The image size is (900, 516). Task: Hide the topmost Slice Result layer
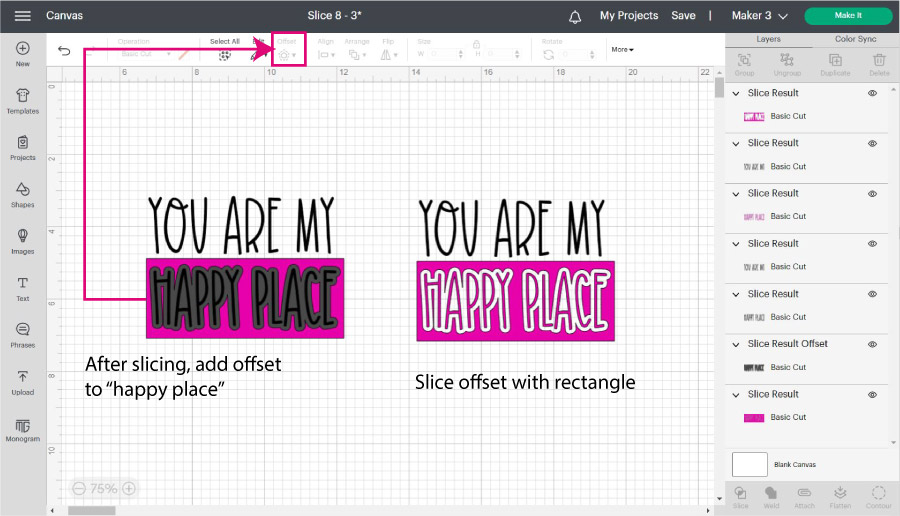[872, 93]
